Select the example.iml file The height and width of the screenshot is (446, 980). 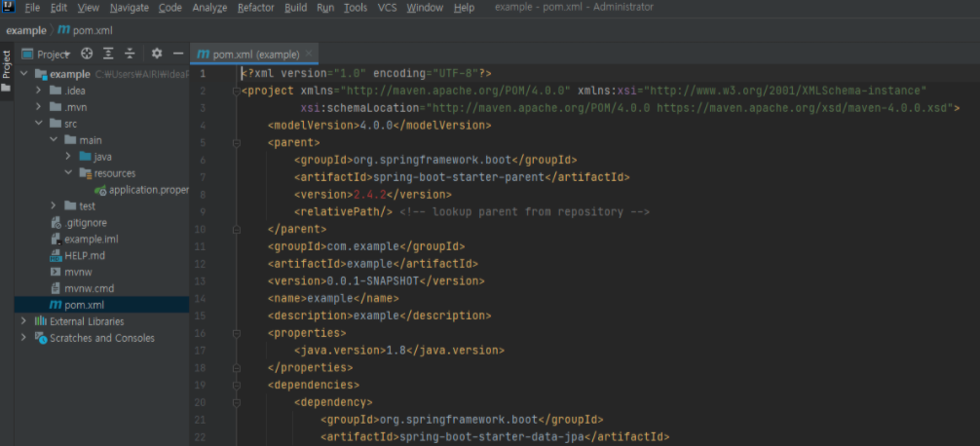(x=84, y=240)
